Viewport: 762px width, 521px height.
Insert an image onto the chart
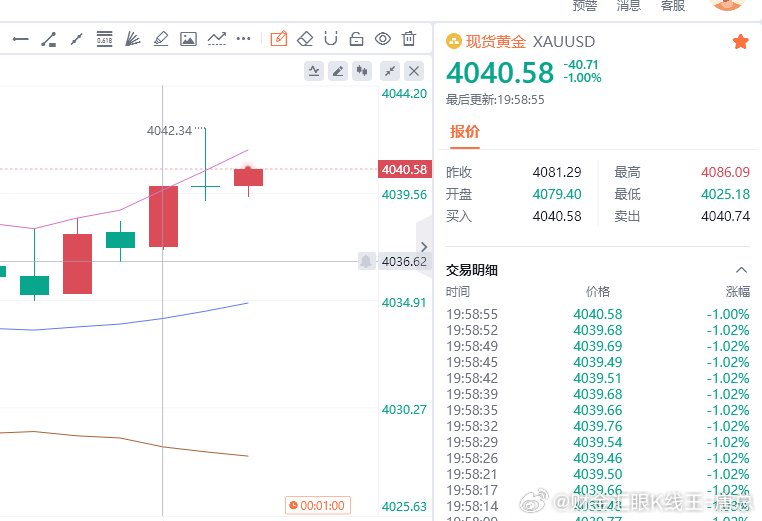coord(188,39)
